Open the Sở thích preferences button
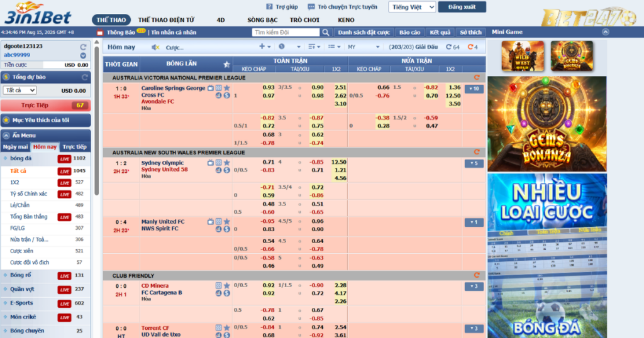Screen dimensions: 644x338 point(470,33)
